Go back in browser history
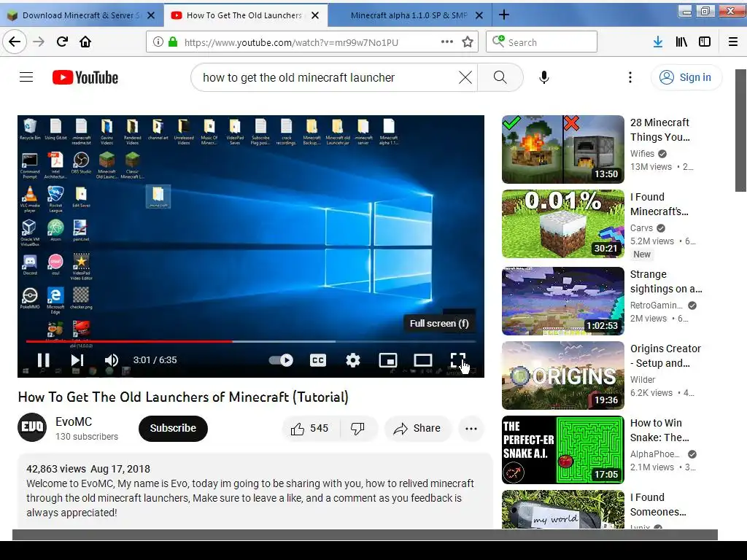The height and width of the screenshot is (560, 747). click(x=15, y=42)
